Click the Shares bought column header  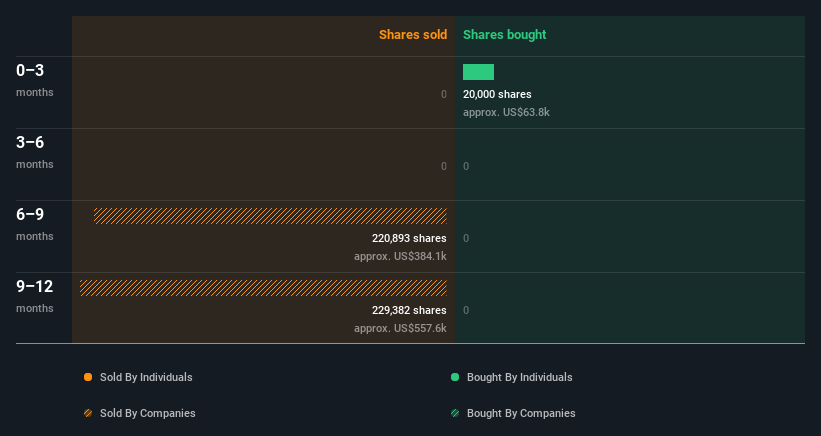click(504, 35)
